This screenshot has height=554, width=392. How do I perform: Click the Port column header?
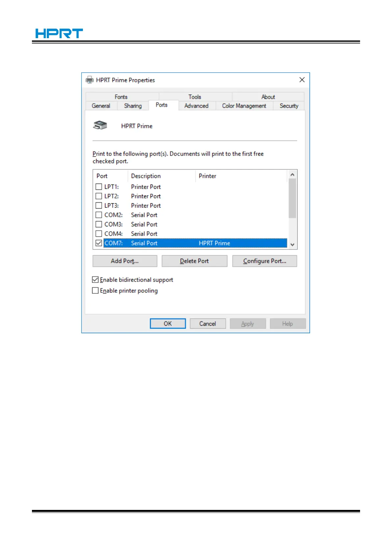point(111,176)
